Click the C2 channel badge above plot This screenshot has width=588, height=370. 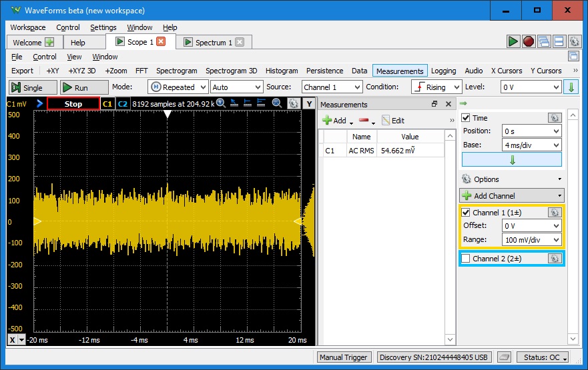tap(123, 104)
